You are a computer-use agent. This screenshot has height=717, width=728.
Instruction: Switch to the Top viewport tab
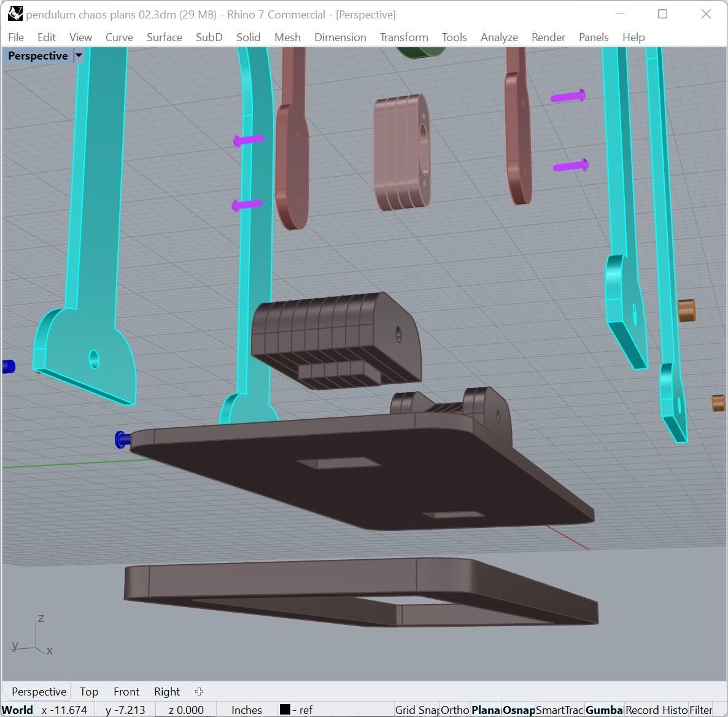[89, 691]
